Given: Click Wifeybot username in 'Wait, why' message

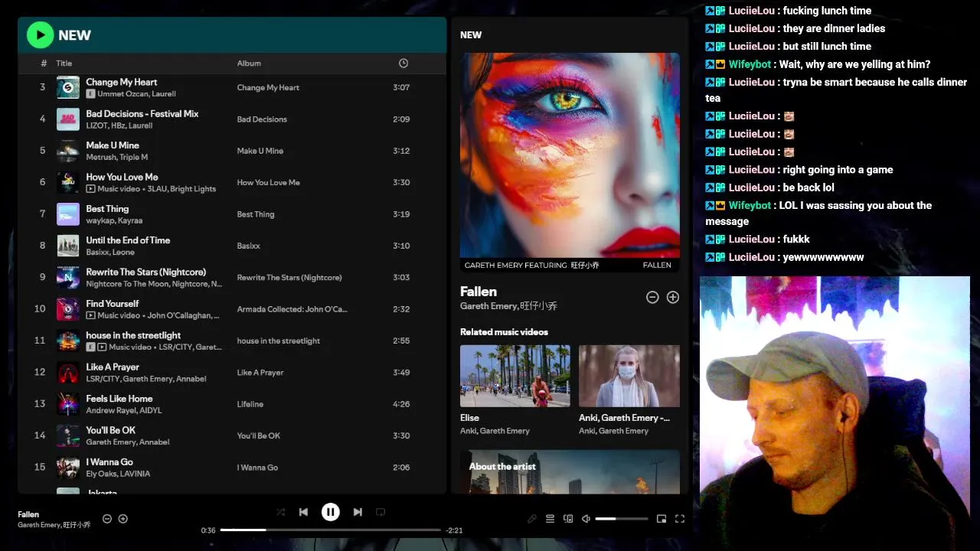Looking at the screenshot, I should [750, 64].
